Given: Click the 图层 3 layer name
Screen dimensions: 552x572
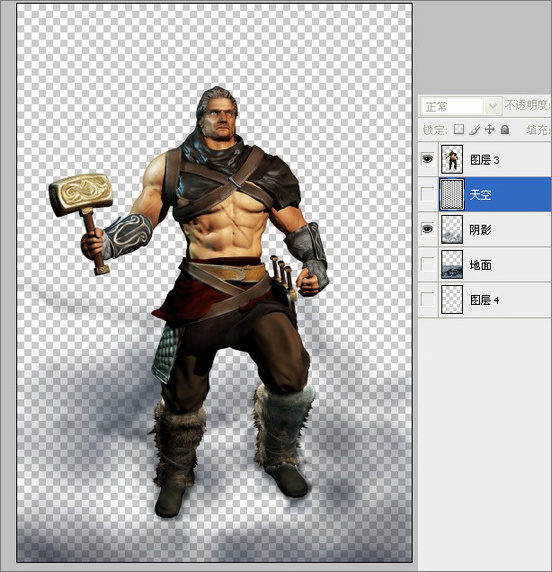Looking at the screenshot, I should pos(485,160).
